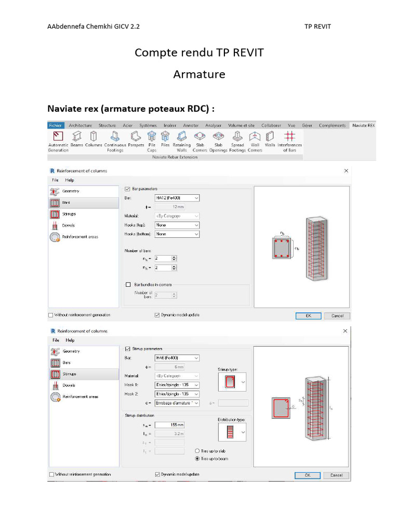Screen dimensions: 399x532
Task: Click OK in the lower dialog
Action: click(308, 475)
